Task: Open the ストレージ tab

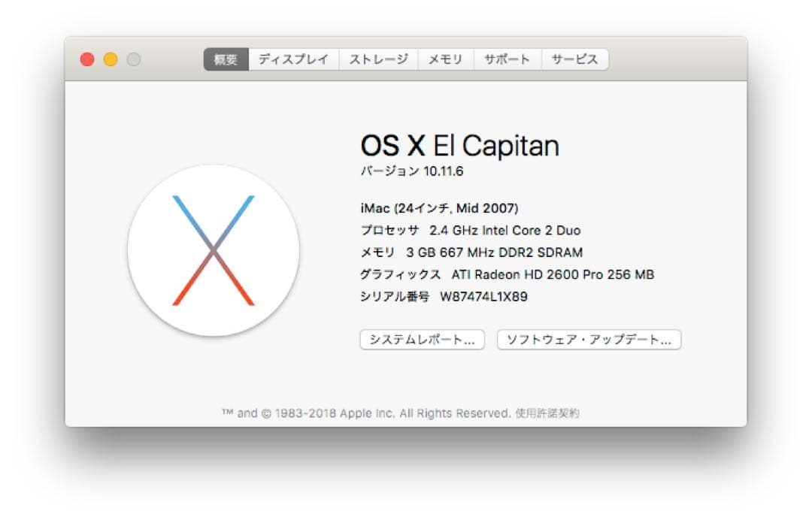Action: [x=379, y=58]
